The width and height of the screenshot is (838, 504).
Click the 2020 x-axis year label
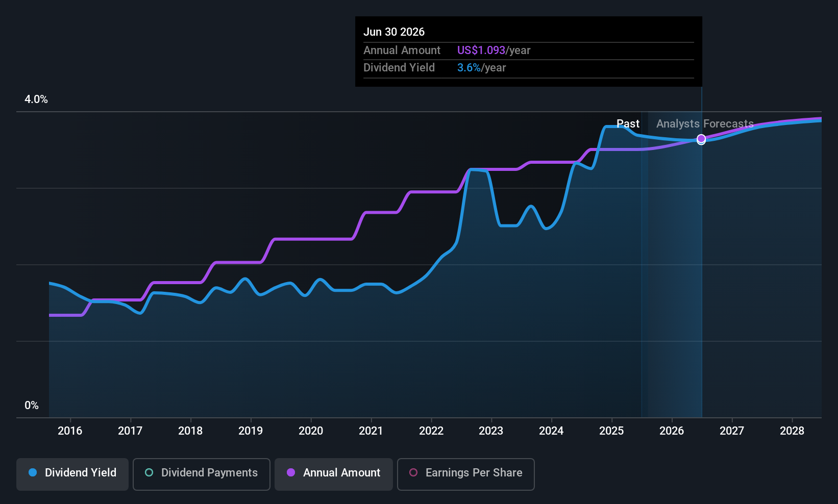311,431
